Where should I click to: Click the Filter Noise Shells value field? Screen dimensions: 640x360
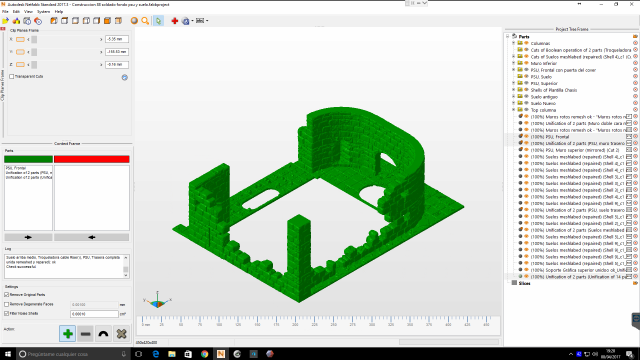coord(94,314)
